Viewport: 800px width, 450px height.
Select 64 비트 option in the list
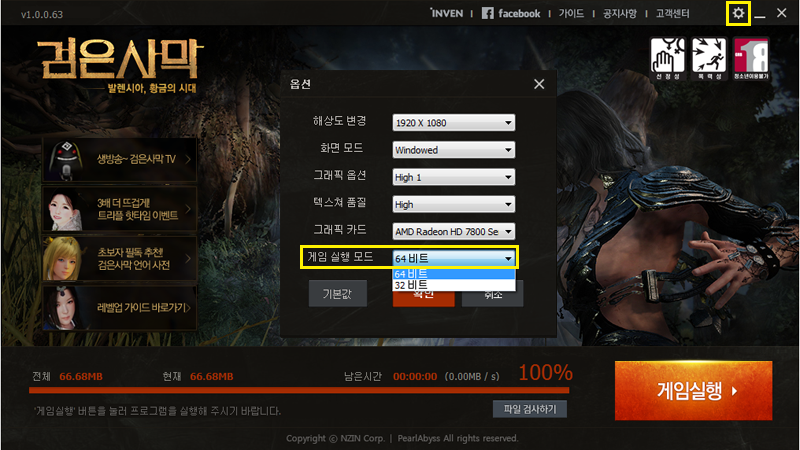pyautogui.click(x=453, y=273)
